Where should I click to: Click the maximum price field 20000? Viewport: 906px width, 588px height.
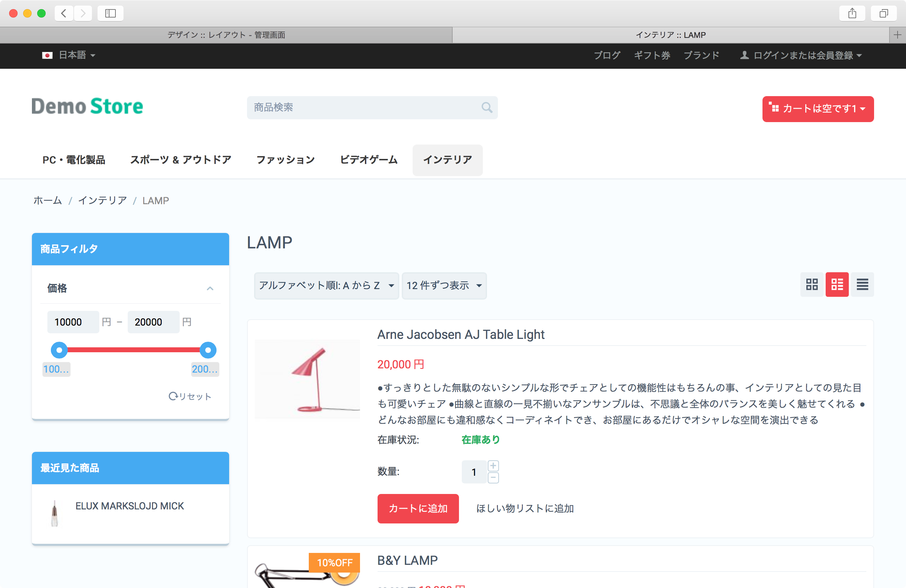pos(153,322)
